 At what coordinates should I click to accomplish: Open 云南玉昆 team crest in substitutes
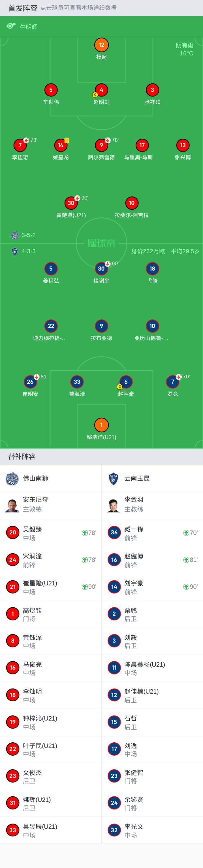114,478
